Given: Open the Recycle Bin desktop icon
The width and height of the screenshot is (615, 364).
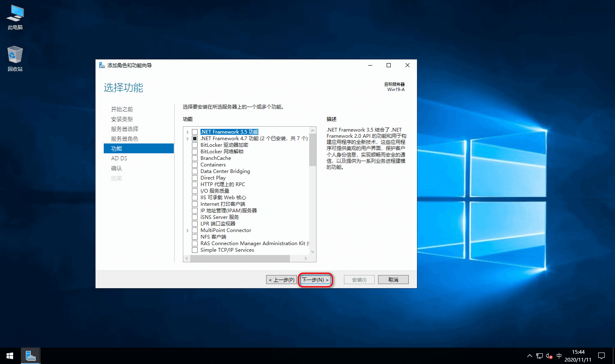Looking at the screenshot, I should pos(15,59).
